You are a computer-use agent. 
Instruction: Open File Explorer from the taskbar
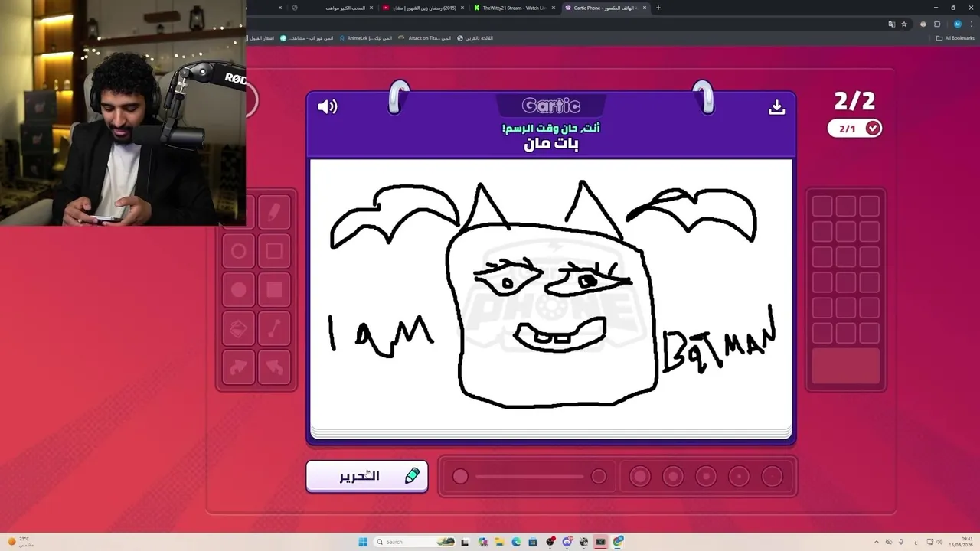(x=499, y=542)
